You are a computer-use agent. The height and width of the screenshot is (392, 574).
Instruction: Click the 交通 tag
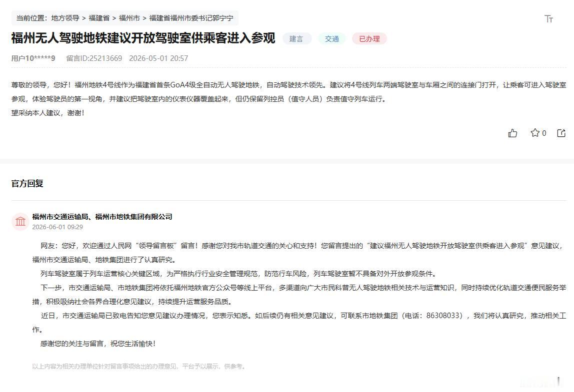[x=332, y=39]
